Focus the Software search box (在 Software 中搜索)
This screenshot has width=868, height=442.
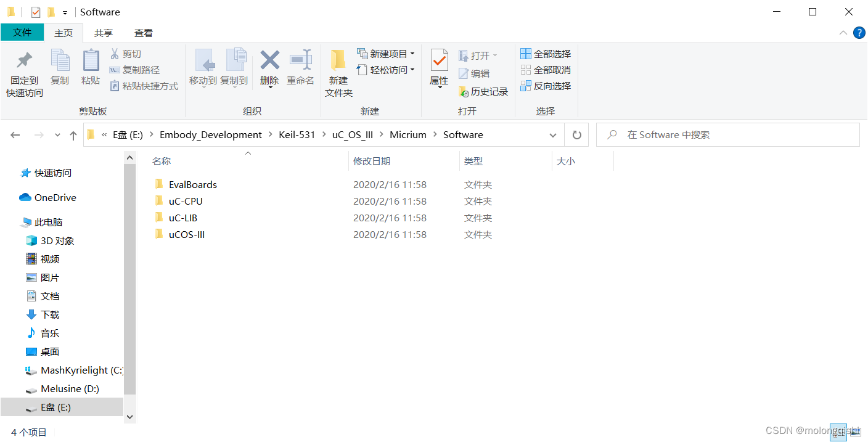(x=727, y=135)
